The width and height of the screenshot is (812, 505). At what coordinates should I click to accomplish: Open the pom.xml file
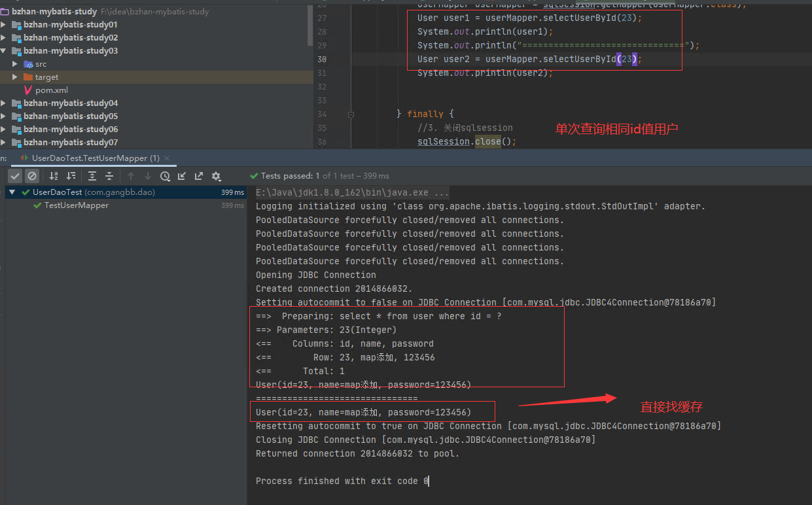click(52, 90)
